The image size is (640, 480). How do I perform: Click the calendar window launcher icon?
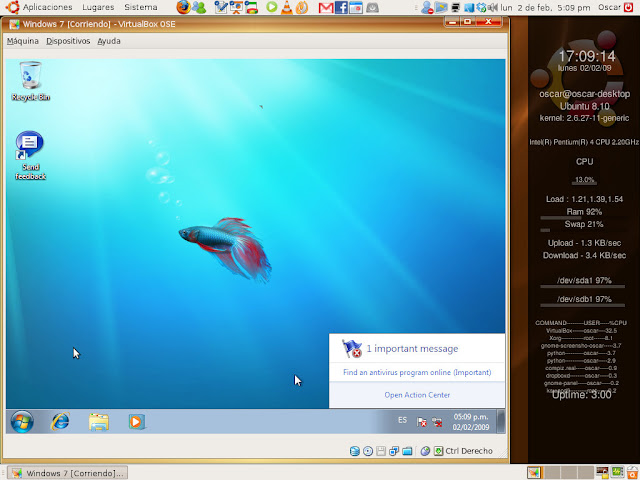point(356,7)
